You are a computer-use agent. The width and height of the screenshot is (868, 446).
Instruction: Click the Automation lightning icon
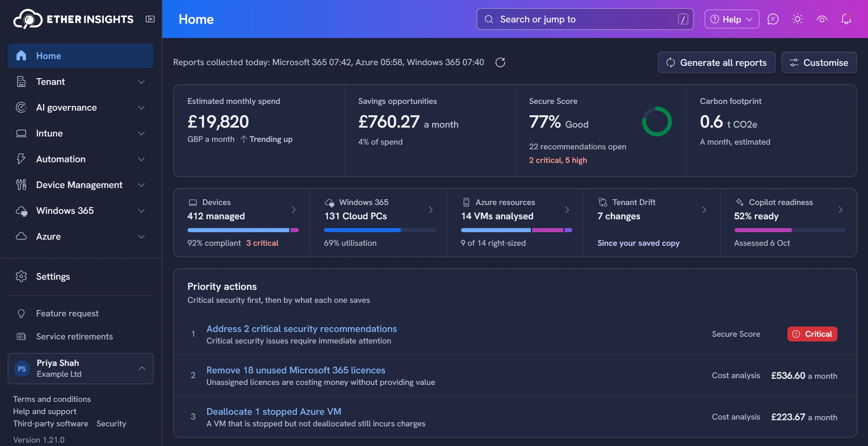coord(21,159)
